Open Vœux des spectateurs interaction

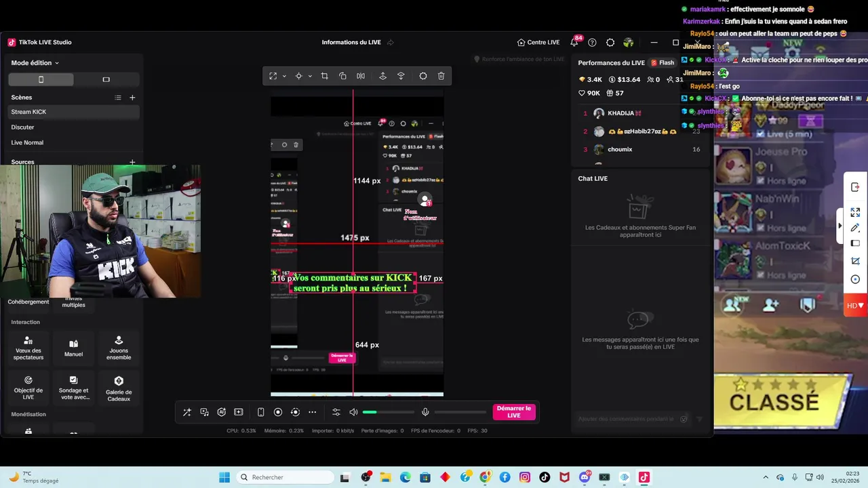coord(28,348)
